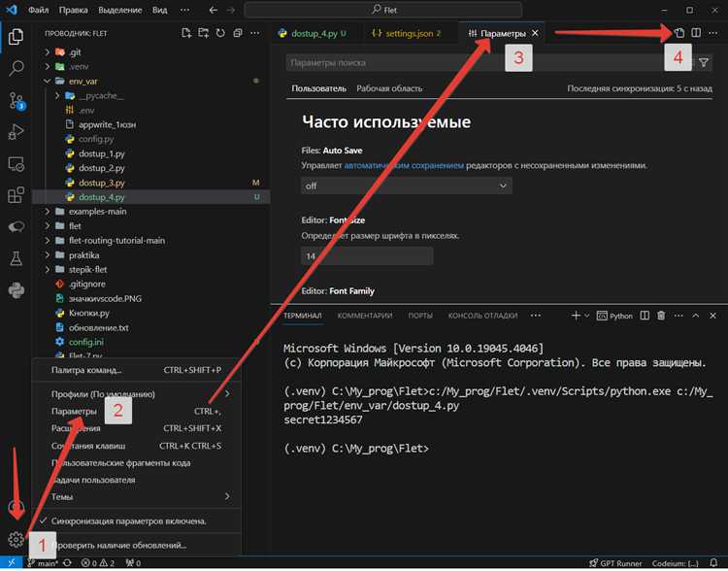Open notifications bell in status bar
Image resolution: width=728 pixels, height=571 pixels.
pyautogui.click(x=713, y=563)
